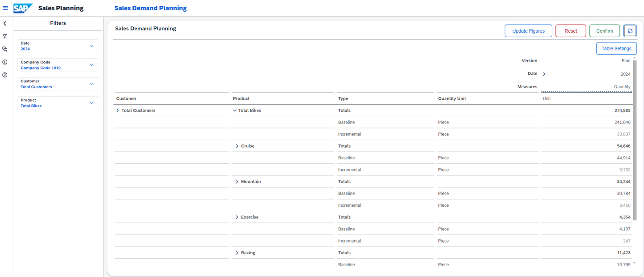Click the scroll down arrow of table

point(634,263)
